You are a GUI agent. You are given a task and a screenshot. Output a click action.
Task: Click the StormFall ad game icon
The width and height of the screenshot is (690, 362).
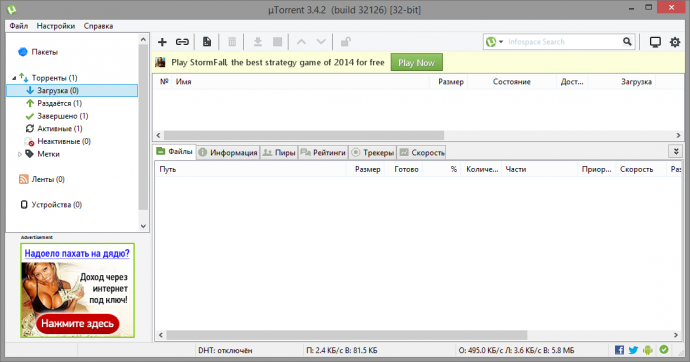point(160,62)
